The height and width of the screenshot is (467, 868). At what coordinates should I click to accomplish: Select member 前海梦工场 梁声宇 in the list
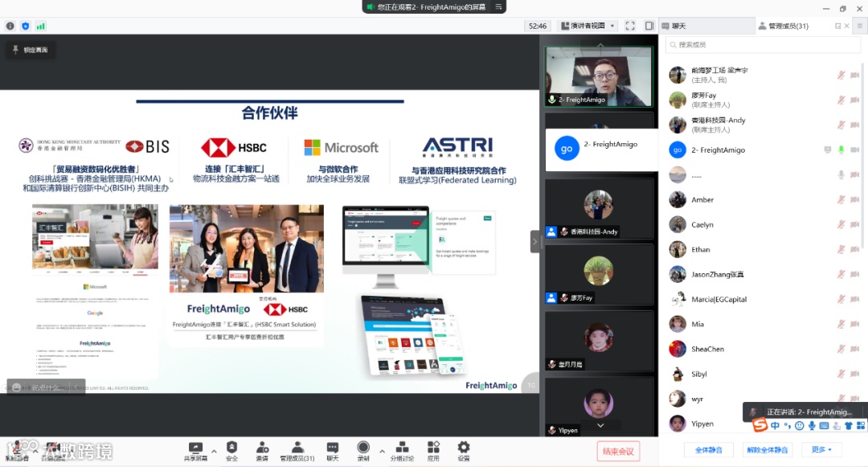(x=763, y=75)
